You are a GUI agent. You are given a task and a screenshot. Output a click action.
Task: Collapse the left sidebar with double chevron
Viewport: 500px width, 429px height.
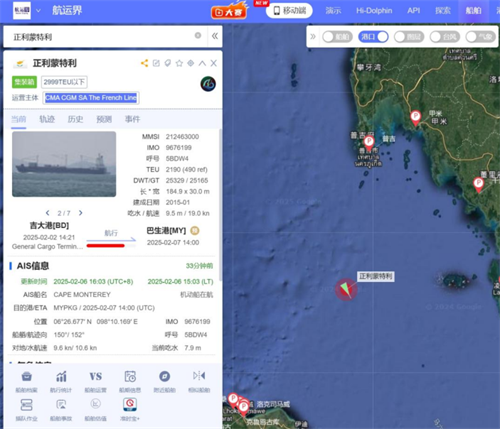(x=215, y=36)
